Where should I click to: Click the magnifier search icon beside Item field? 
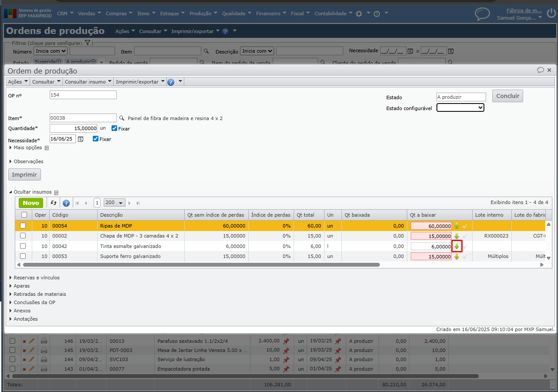tap(122, 118)
